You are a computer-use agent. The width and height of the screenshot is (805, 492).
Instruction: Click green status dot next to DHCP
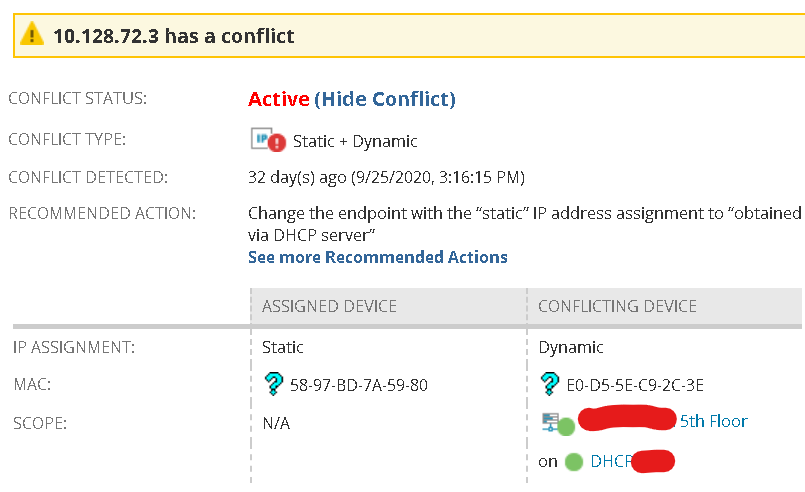574,462
